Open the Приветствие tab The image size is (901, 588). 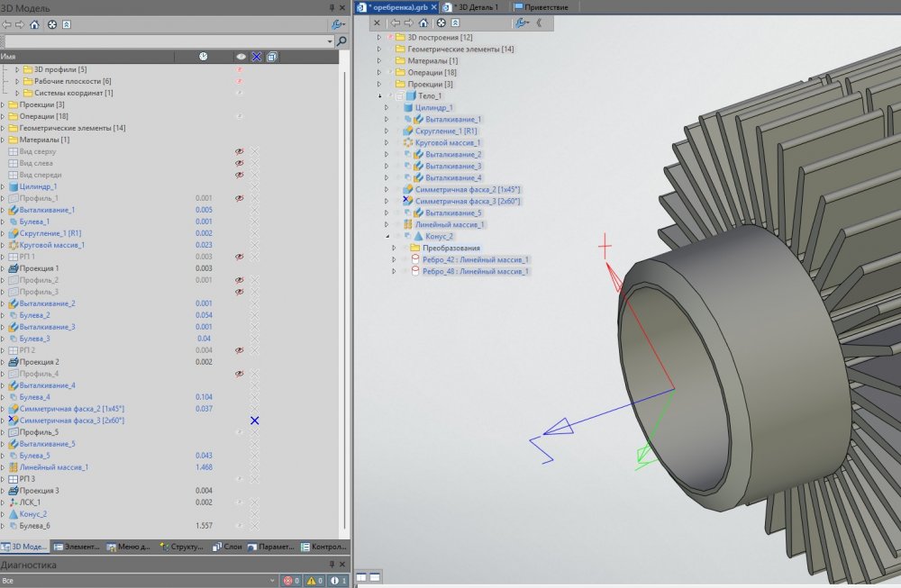pyautogui.click(x=541, y=7)
